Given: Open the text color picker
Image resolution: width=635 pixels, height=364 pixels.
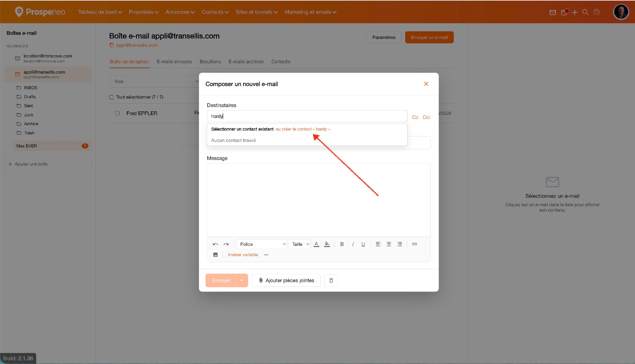Looking at the screenshot, I should 316,244.
